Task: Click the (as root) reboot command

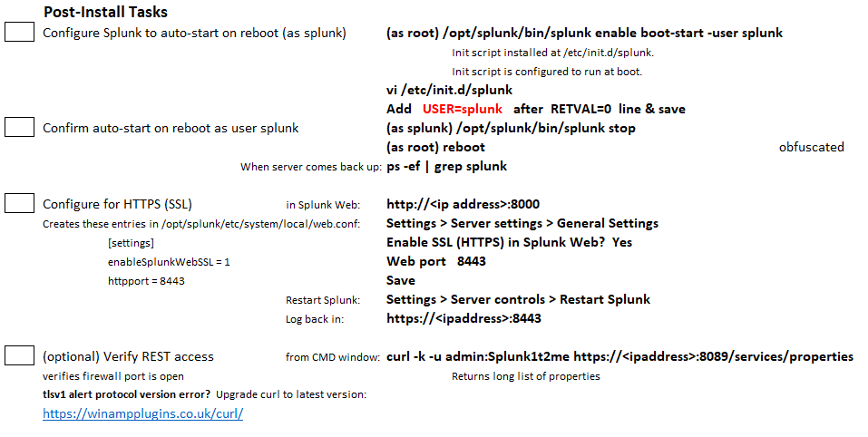Action: coord(435,147)
